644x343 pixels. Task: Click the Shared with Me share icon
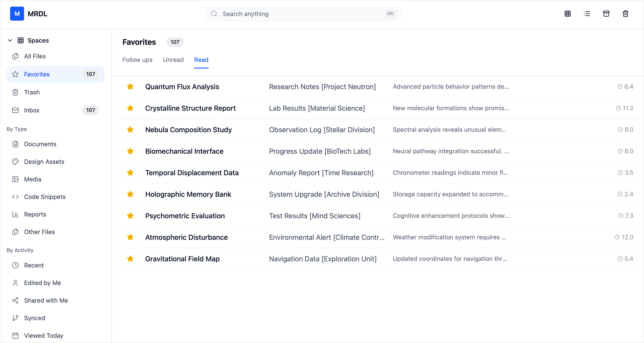[15, 300]
